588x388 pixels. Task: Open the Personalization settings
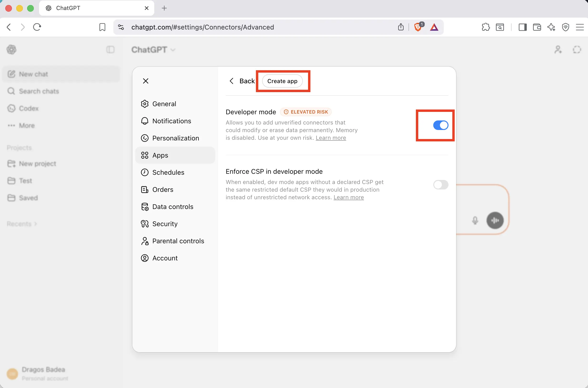tap(175, 138)
